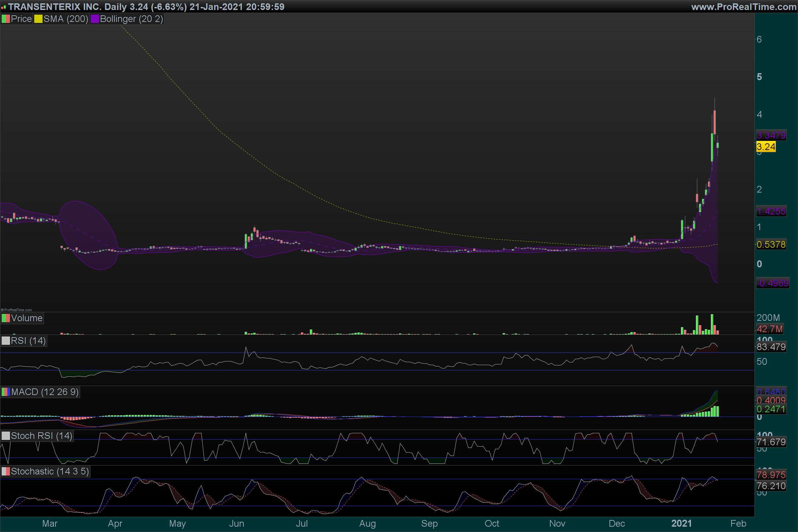Click the TRANSENTERIX INC. Daily title text
The image size is (798, 532).
pyautogui.click(x=67, y=7)
